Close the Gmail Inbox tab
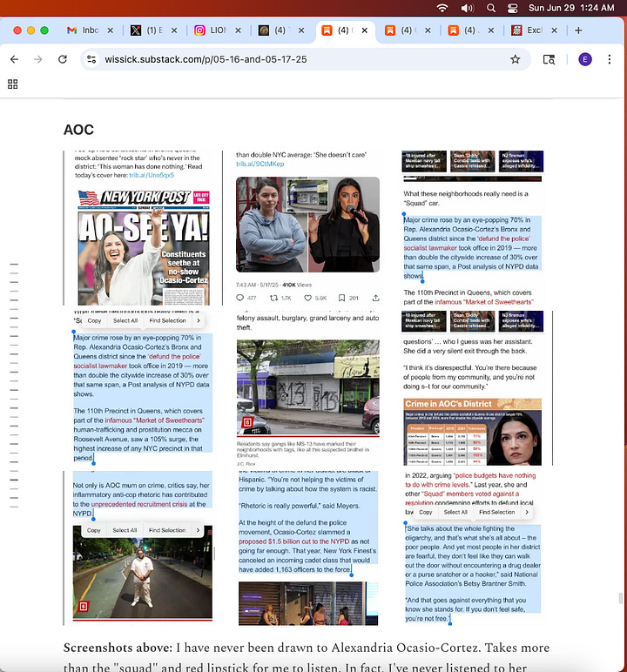Image resolution: width=627 pixels, height=672 pixels. tap(111, 30)
